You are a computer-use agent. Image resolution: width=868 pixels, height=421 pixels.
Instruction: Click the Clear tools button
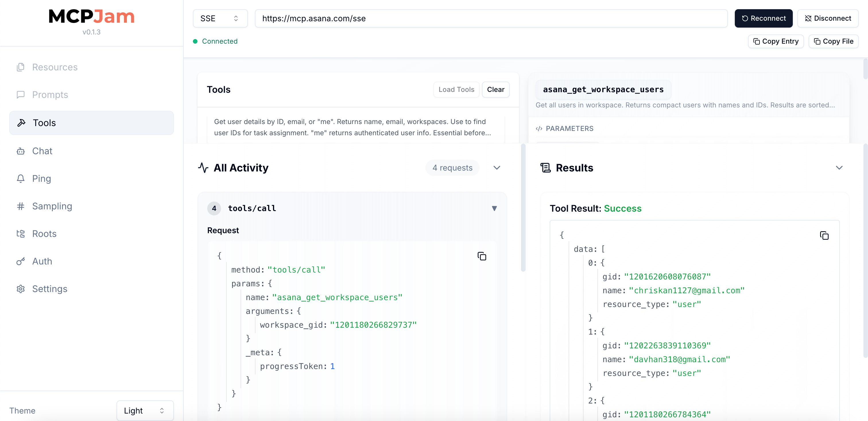pos(495,89)
